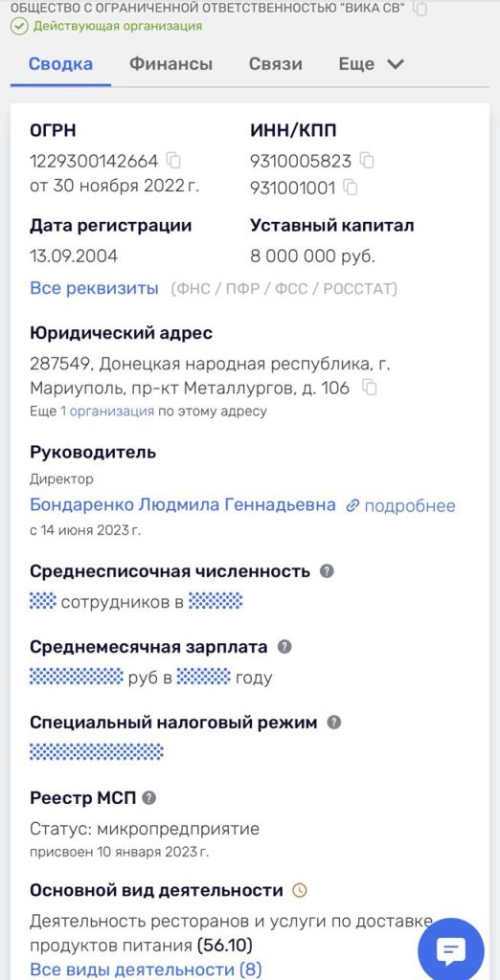The image size is (500, 980).
Task: Show help for Реестр МСП
Action: click(x=148, y=797)
